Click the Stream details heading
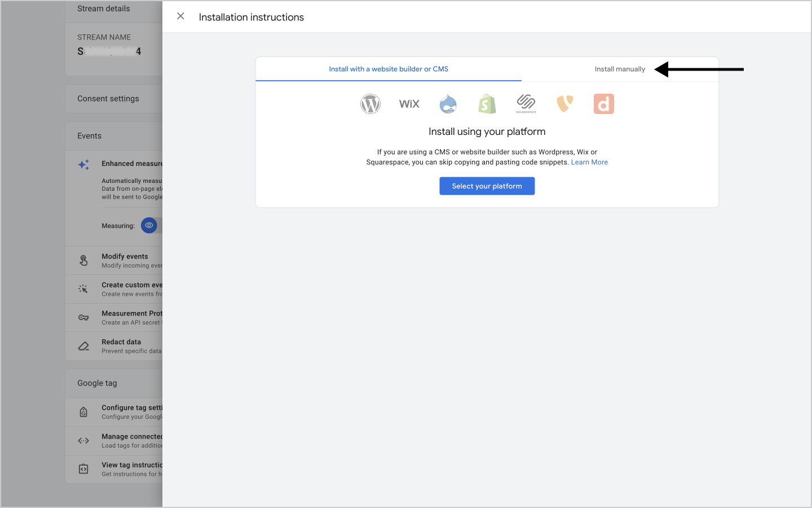The width and height of the screenshot is (812, 508). coord(104,8)
